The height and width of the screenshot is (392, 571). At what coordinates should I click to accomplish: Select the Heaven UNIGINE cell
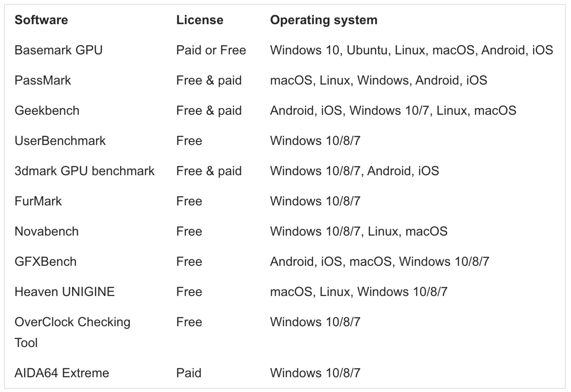point(64,292)
